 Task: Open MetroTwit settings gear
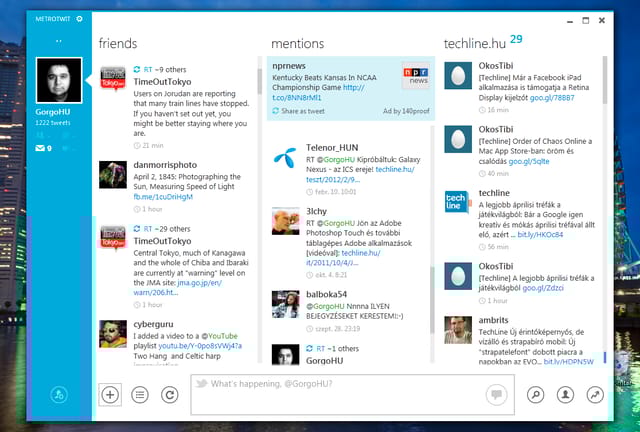tap(79, 19)
